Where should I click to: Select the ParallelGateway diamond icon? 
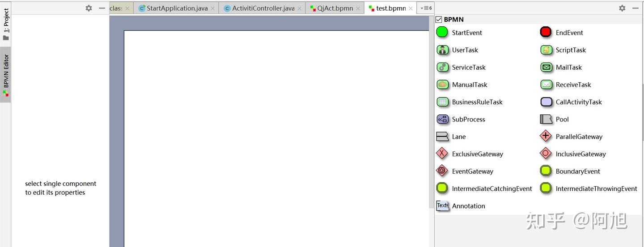pos(546,136)
